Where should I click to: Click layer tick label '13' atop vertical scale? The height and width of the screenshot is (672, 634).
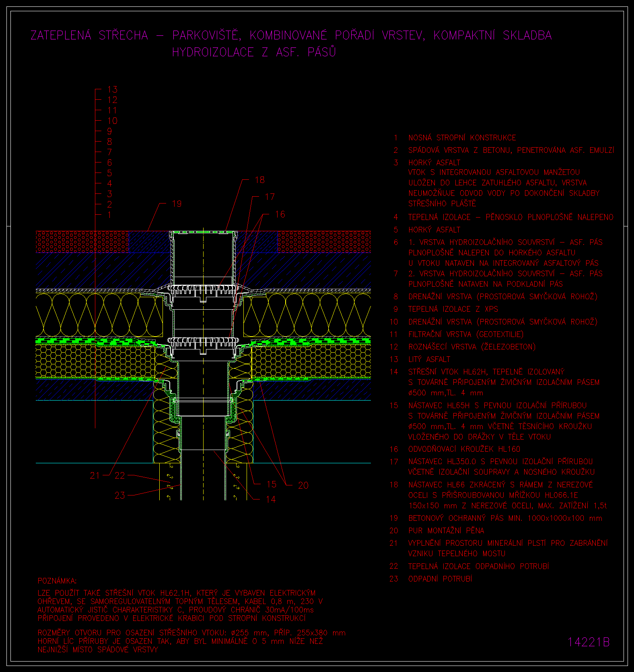[113, 90]
